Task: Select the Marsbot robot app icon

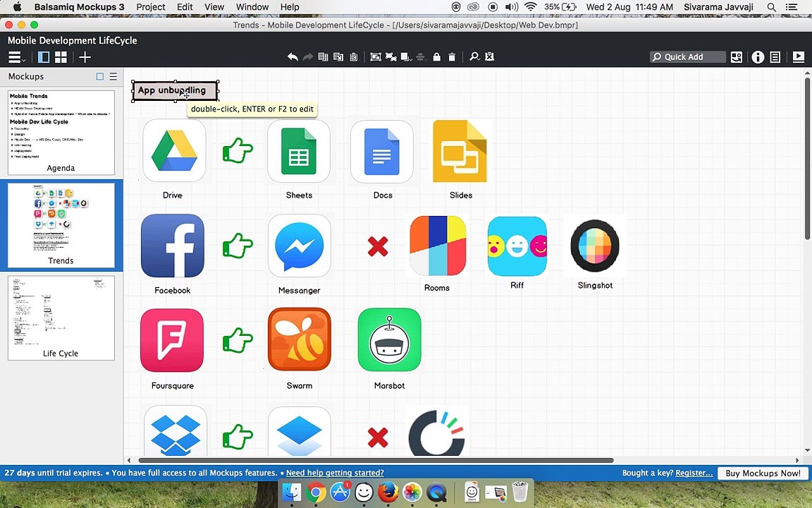Action: coord(389,340)
